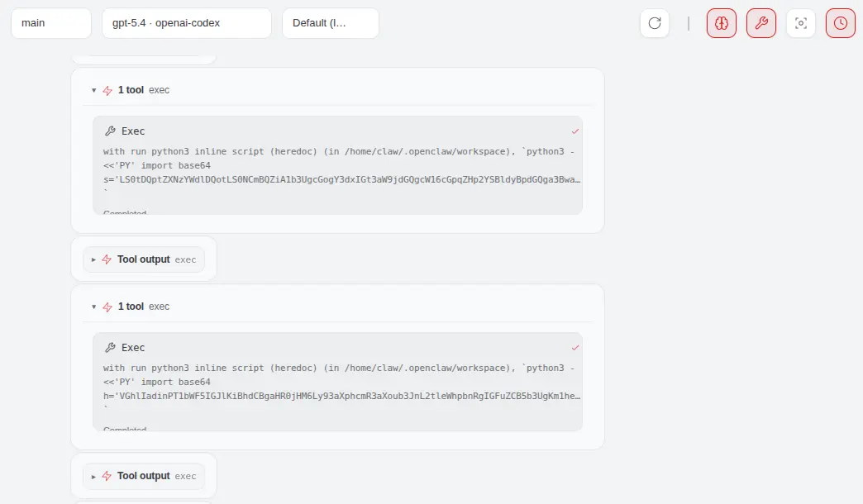This screenshot has width=863, height=504.
Task: Toggle the brain thinking icon button
Action: [721, 23]
